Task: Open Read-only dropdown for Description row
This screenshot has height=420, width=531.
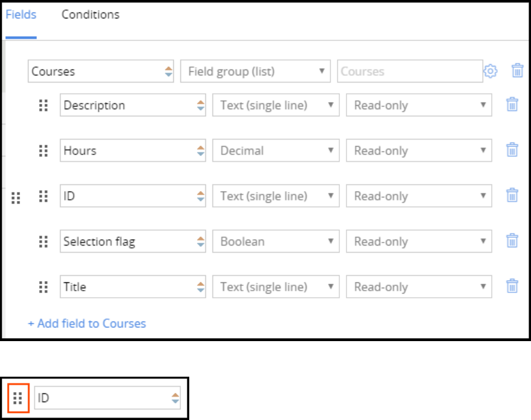Action: (419, 105)
